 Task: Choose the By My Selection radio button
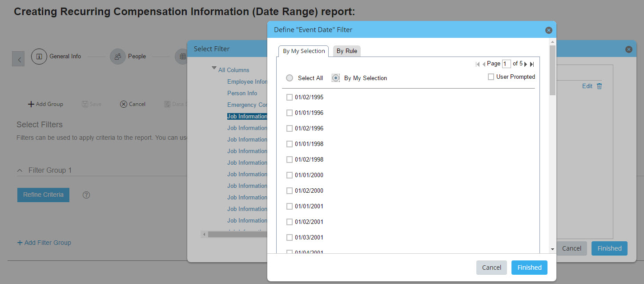click(x=336, y=78)
